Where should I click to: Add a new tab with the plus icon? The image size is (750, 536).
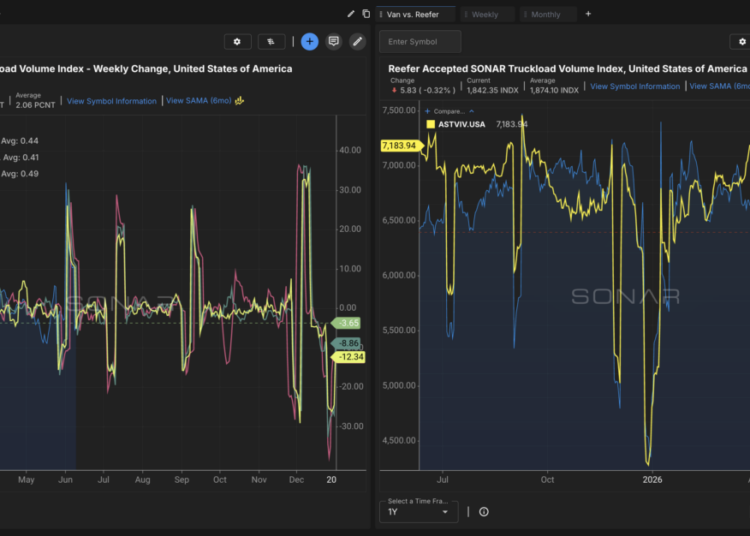coord(588,14)
